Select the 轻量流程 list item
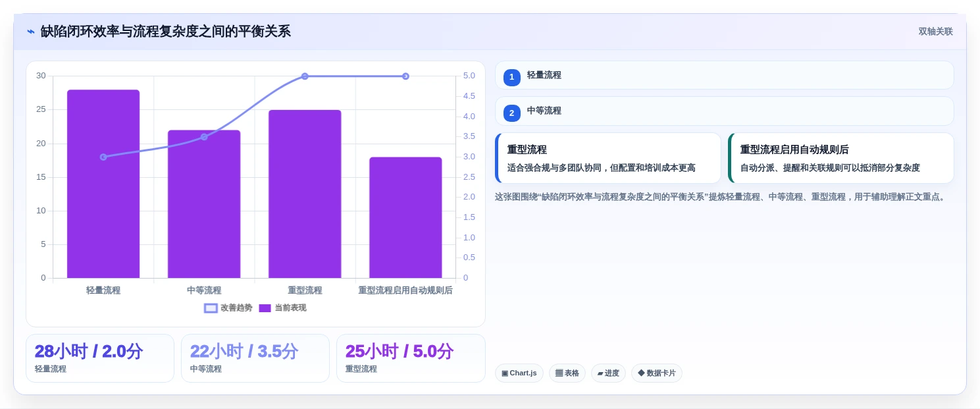This screenshot has height=409, width=980. click(724, 75)
